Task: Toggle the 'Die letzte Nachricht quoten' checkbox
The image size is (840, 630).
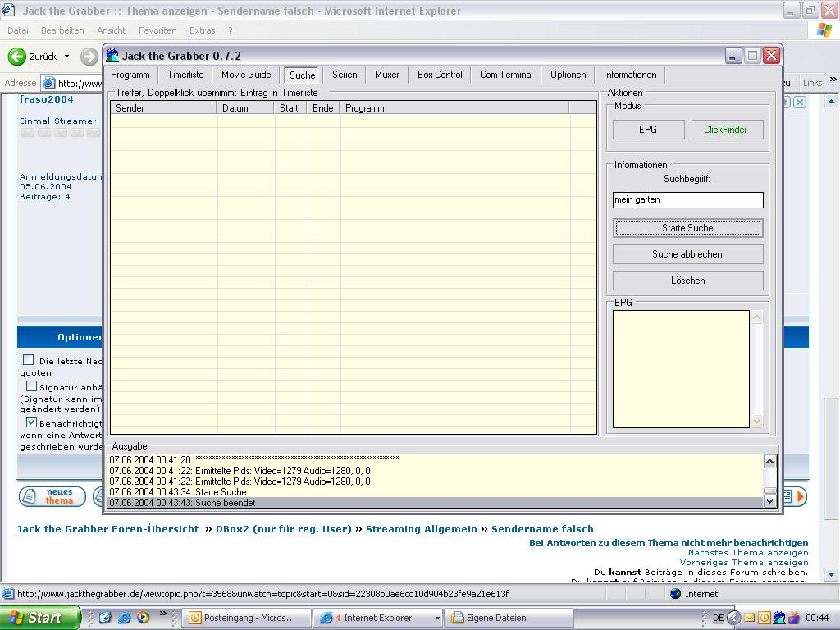Action: (29, 360)
